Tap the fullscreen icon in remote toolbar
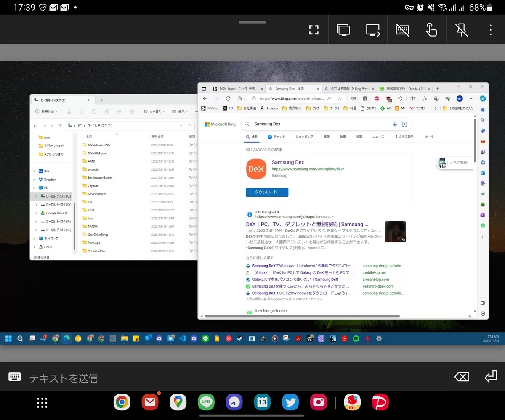This screenshot has height=420, width=505. [314, 30]
